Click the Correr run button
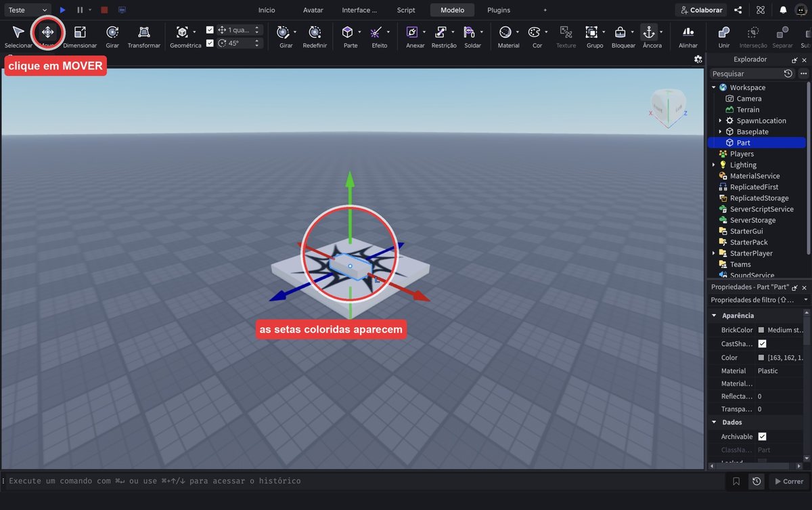 (788, 482)
